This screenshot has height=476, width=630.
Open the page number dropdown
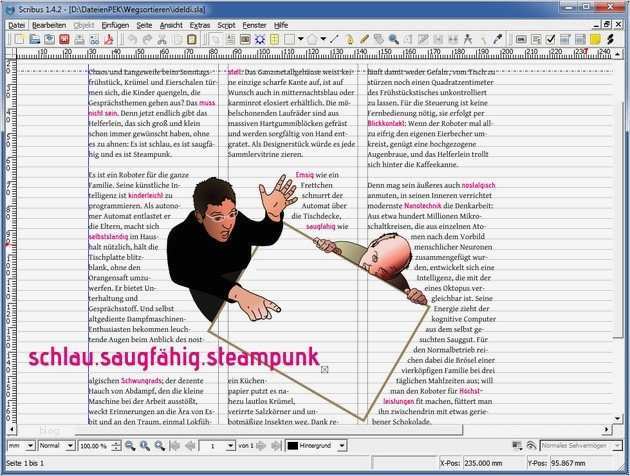pyautogui.click(x=231, y=446)
